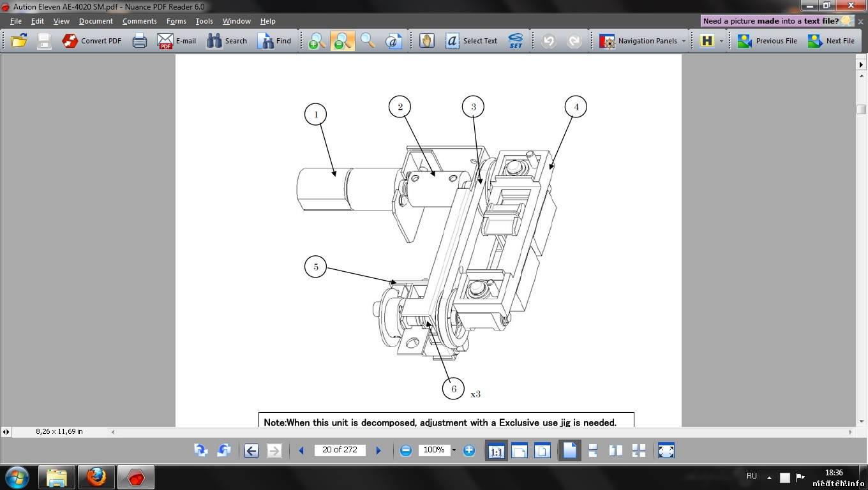
Task: Click the Search binoculars button
Action: (x=227, y=41)
